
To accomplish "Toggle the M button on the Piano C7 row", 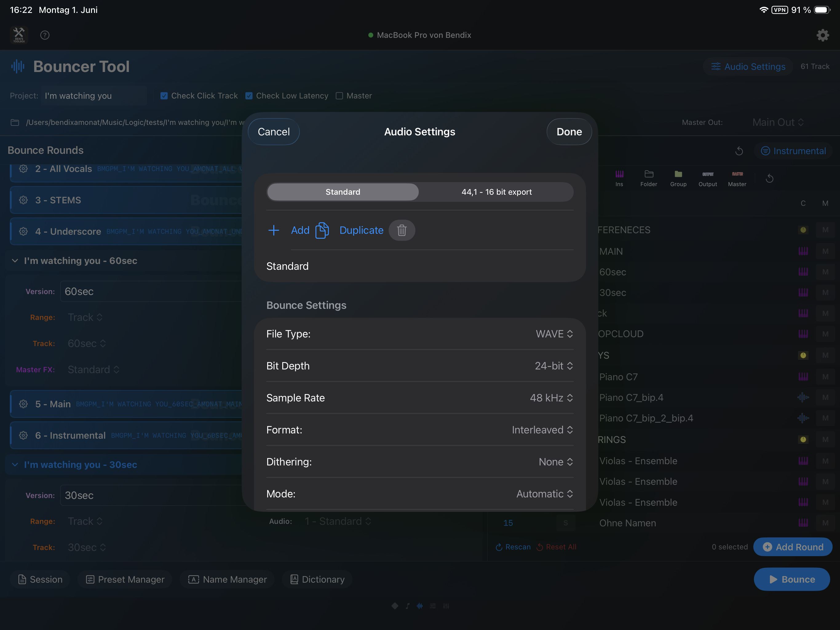I will pos(825,377).
